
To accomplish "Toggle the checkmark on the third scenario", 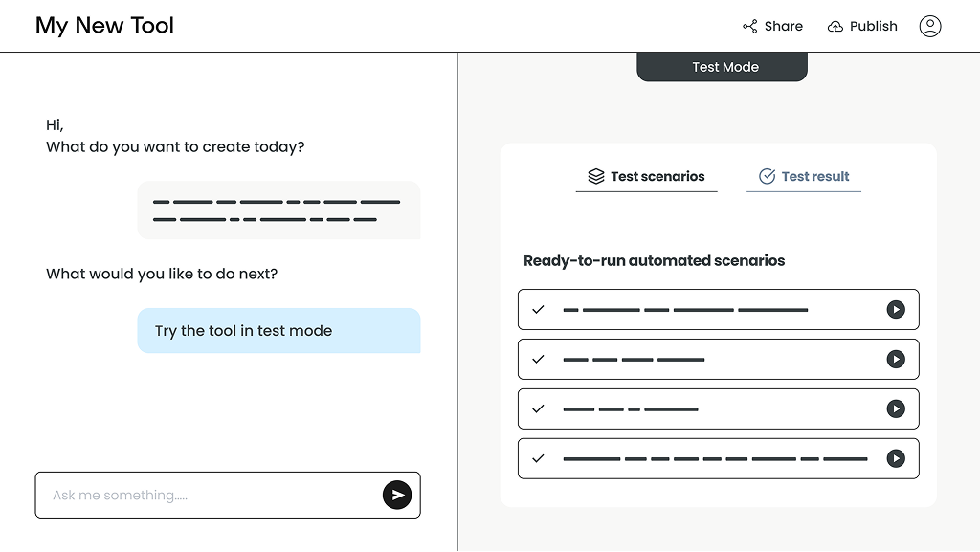I will pos(538,408).
